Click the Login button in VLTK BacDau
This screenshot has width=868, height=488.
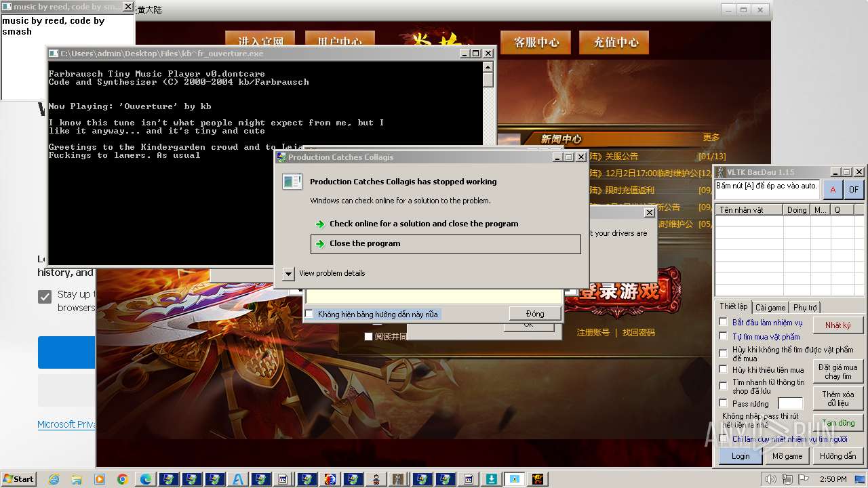click(x=741, y=456)
